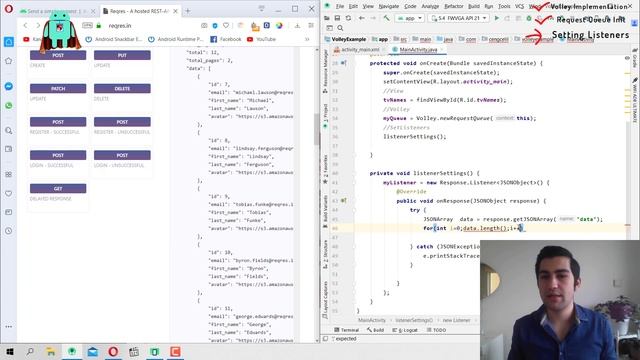Open the Logcat tool window tab
640x360 pixels.
click(x=405, y=330)
